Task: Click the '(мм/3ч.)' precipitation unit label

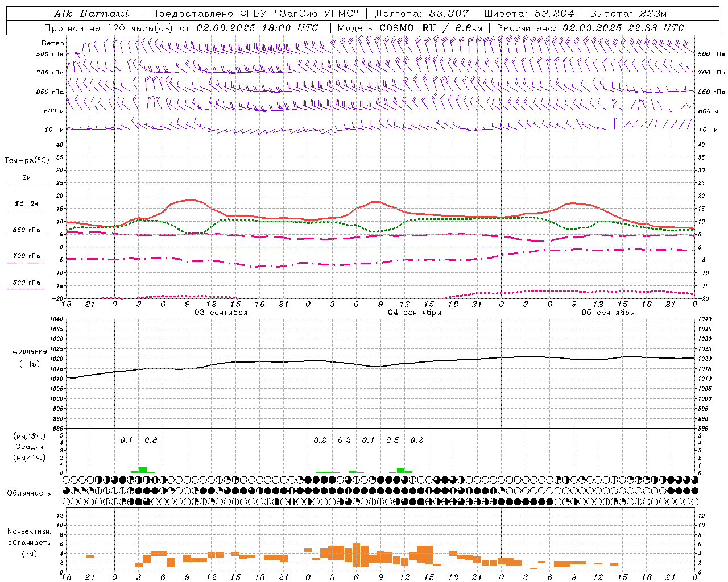Action: coord(30,436)
